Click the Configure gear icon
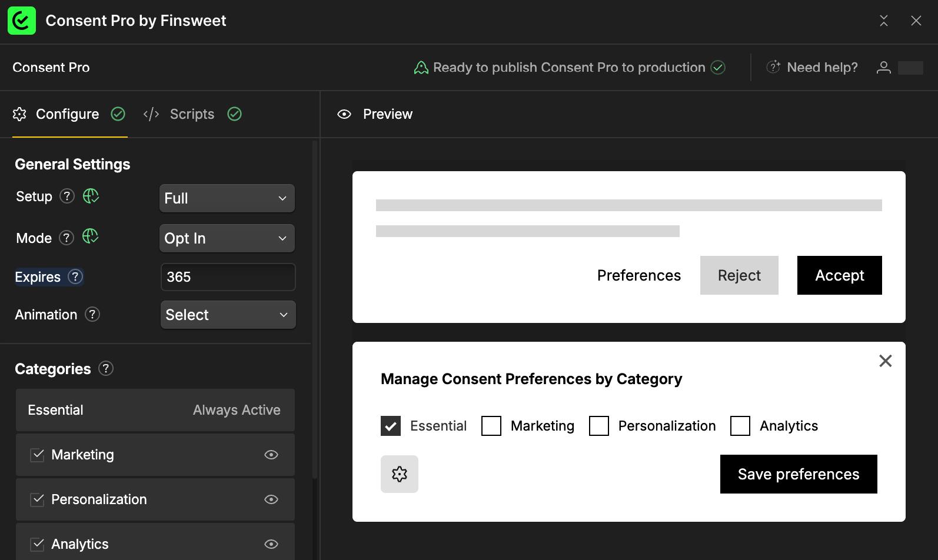This screenshot has width=938, height=560. pos(19,114)
